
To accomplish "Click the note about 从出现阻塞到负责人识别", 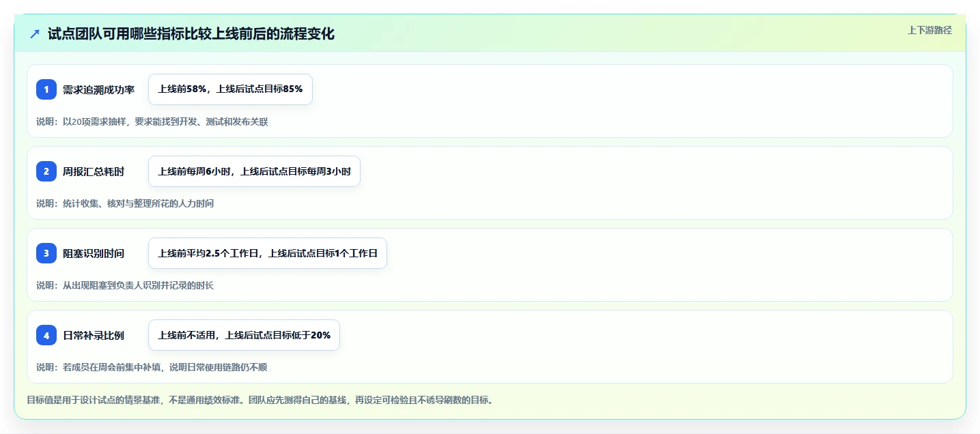I will click(x=125, y=285).
